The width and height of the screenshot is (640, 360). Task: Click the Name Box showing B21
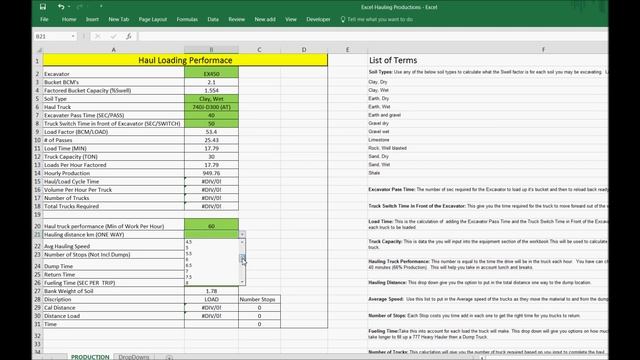pos(52,36)
